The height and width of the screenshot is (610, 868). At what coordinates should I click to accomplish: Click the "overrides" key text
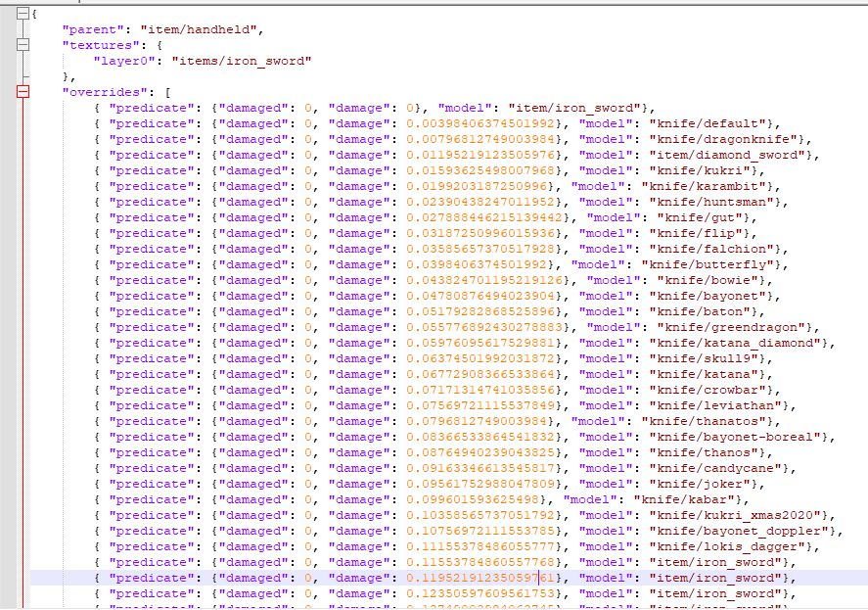pos(101,92)
